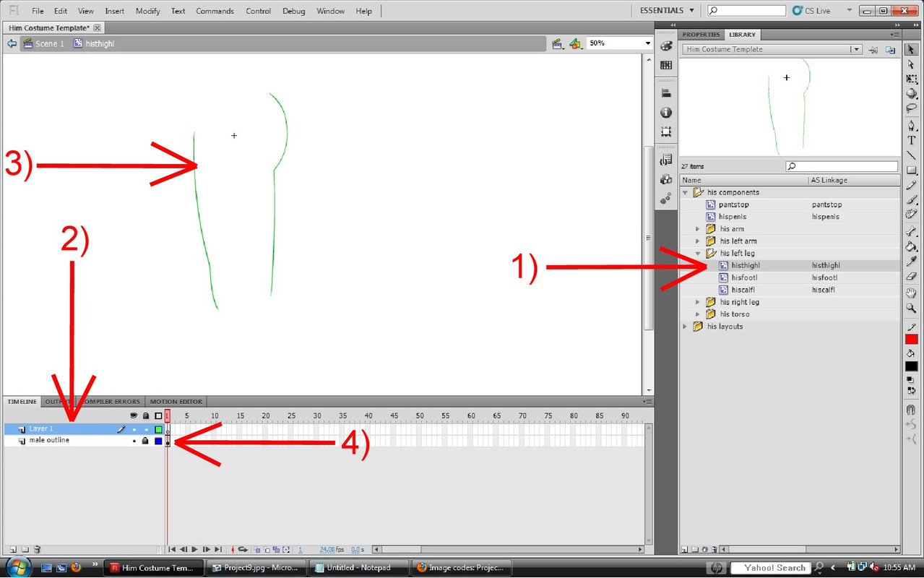
Task: Go back to Scene 1 breadcrumb
Action: pyautogui.click(x=49, y=43)
